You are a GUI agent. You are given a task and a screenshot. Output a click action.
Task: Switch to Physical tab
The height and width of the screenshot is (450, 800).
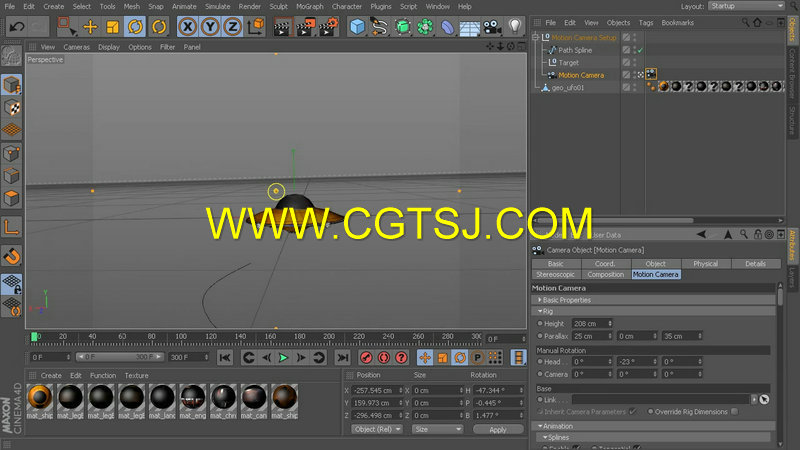(706, 264)
